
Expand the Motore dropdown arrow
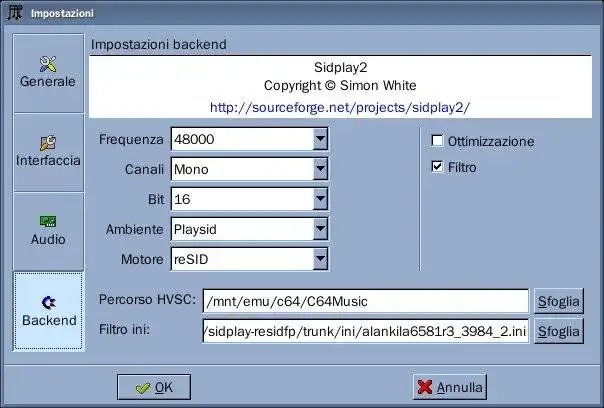320,259
